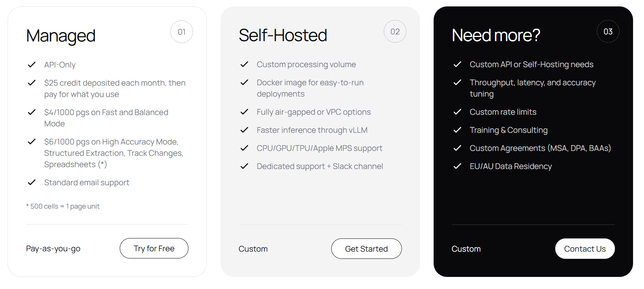The width and height of the screenshot is (644, 289).
Task: Click the checkmark next to EU/AU Data Residency
Action: (x=457, y=166)
